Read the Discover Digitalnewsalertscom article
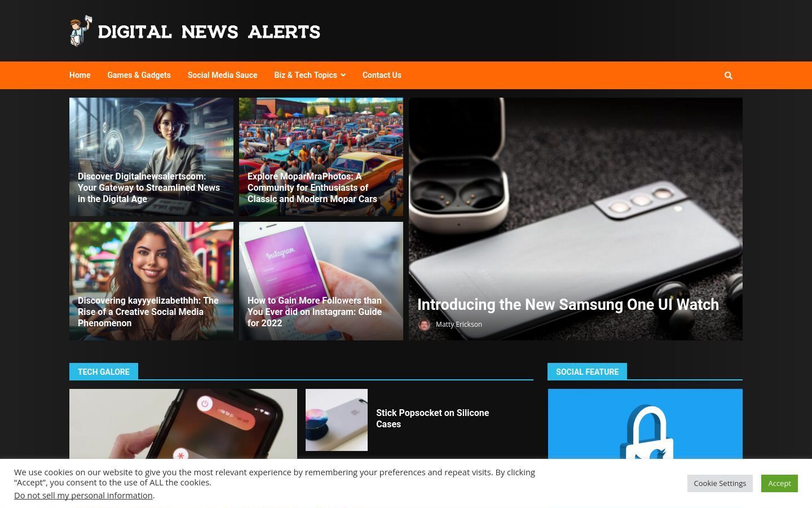Screen dimensions: 812x508 (149, 187)
